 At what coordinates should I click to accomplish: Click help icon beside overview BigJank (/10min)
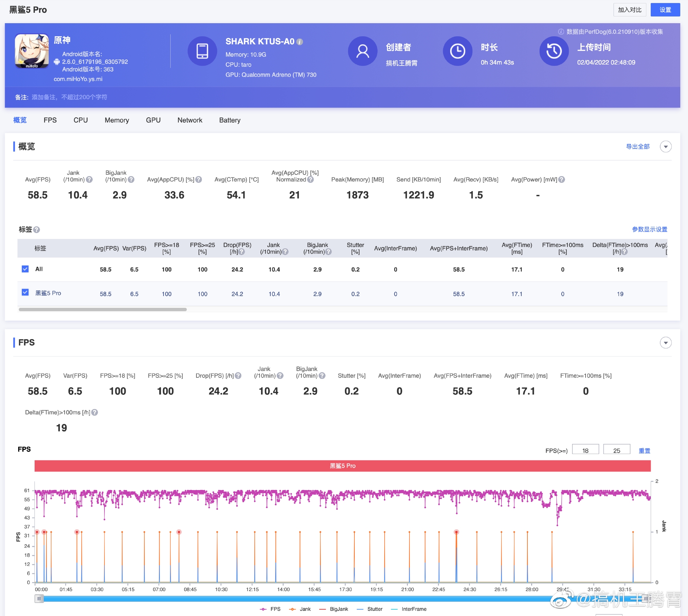131,179
